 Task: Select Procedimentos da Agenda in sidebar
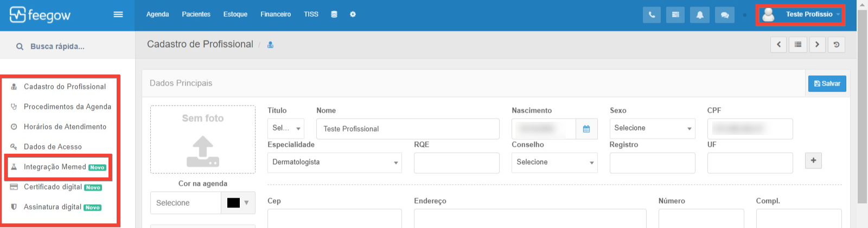click(67, 107)
